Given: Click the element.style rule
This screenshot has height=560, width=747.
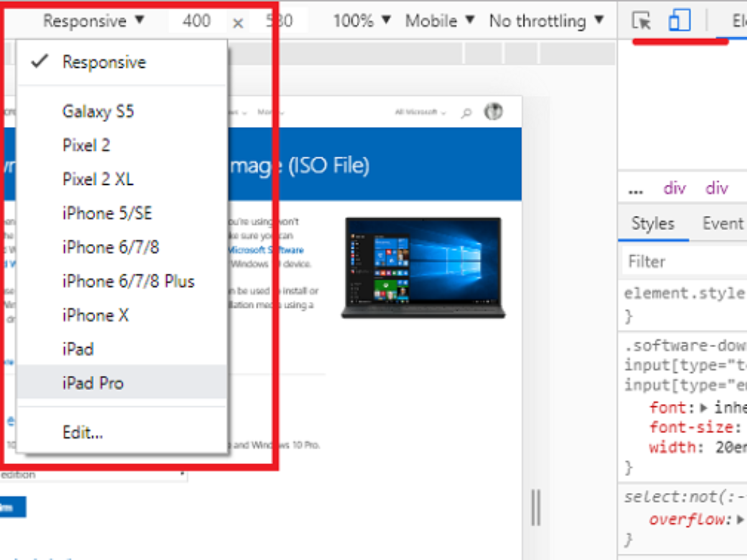Looking at the screenshot, I should (x=685, y=293).
